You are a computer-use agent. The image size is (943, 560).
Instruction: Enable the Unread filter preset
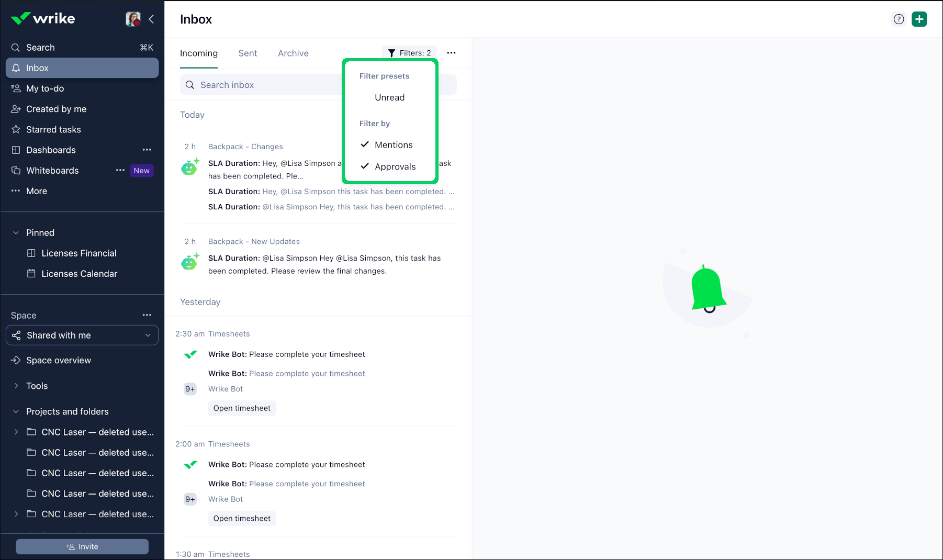click(390, 97)
